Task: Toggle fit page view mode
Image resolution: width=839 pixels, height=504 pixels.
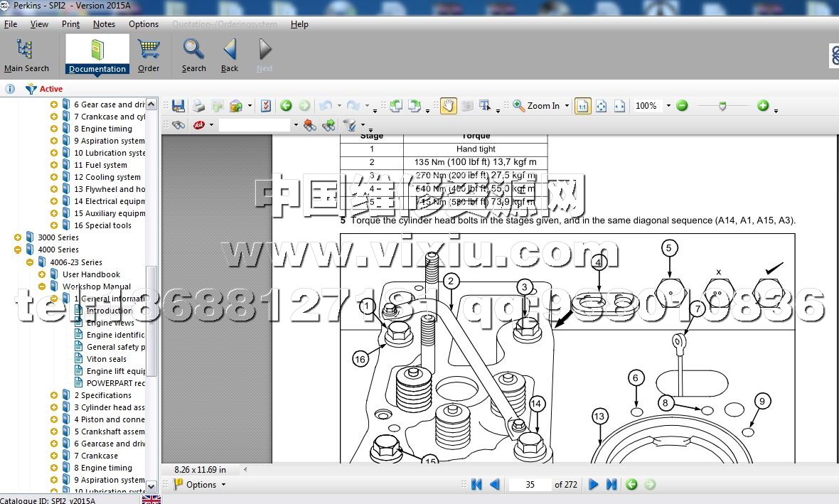Action: [x=601, y=106]
